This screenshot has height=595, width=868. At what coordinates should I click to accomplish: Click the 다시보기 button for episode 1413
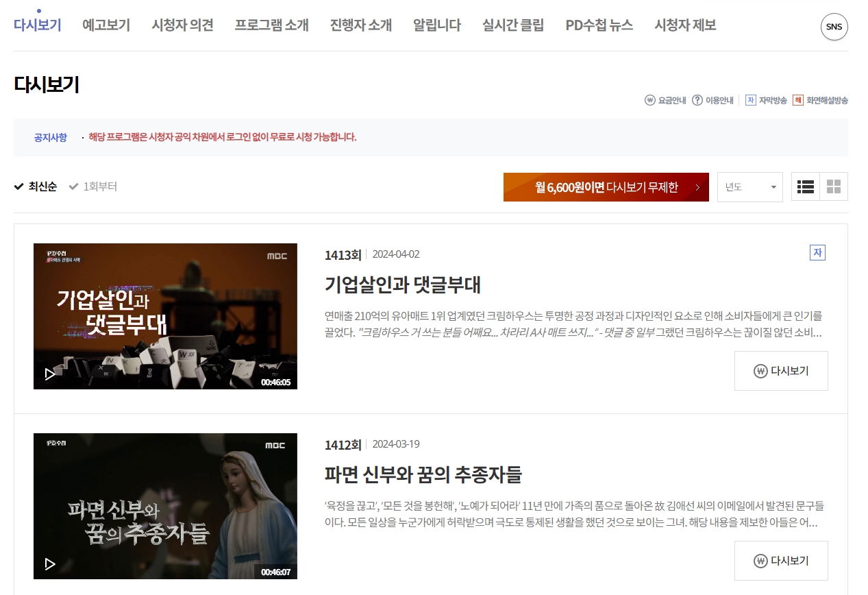coord(780,371)
